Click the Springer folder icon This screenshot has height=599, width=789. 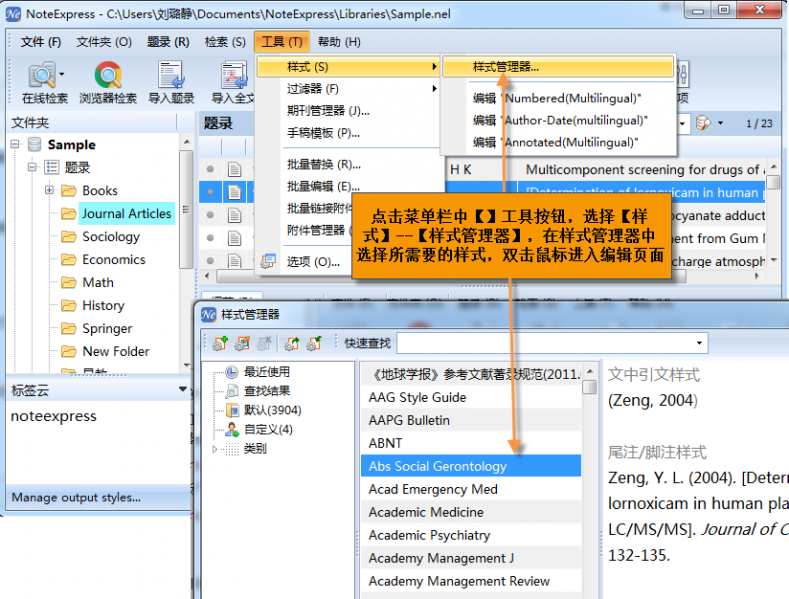[69, 329]
